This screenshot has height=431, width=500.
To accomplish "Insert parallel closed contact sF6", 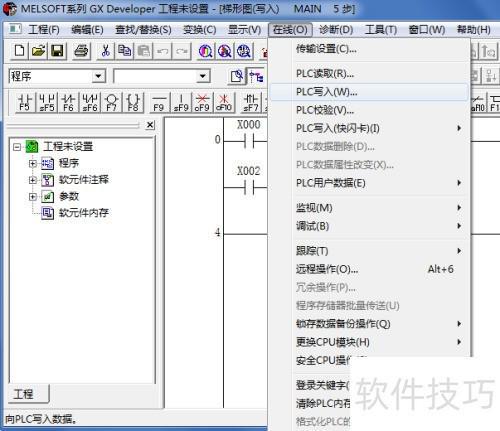I will [90, 102].
